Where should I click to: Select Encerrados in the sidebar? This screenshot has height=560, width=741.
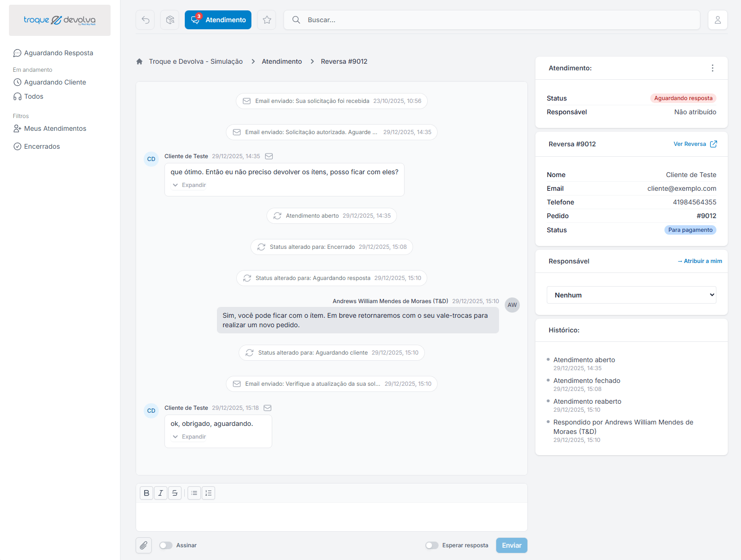42,146
